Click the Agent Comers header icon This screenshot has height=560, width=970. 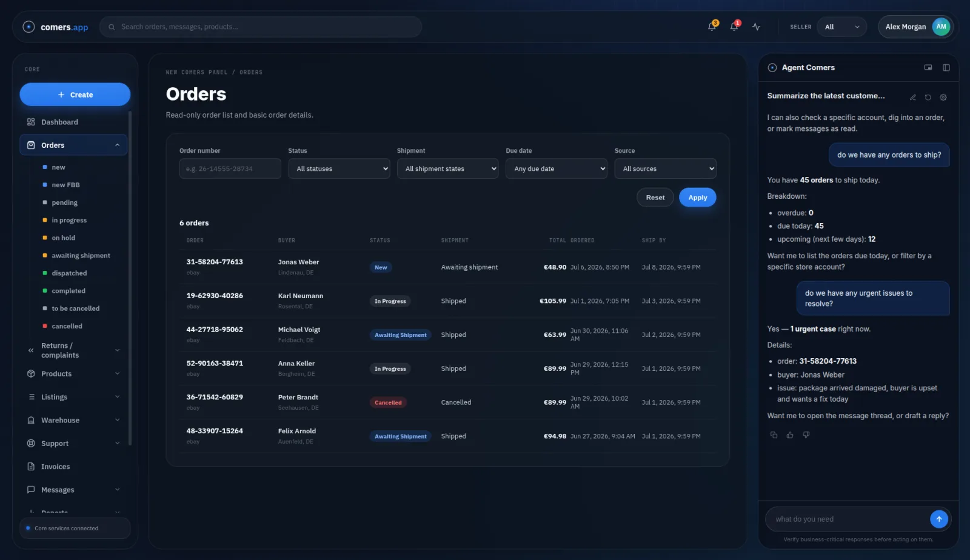772,68
